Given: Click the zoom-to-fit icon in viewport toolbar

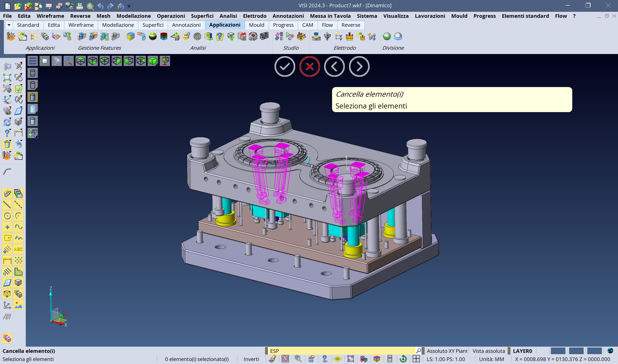Looking at the screenshot, I should pos(45,61).
